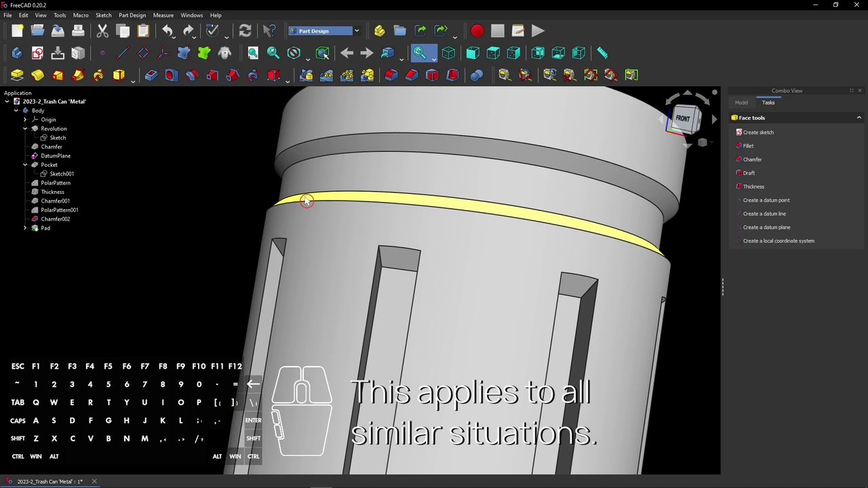Expand the Origin tree node
The height and width of the screenshot is (488, 868).
pos(25,119)
